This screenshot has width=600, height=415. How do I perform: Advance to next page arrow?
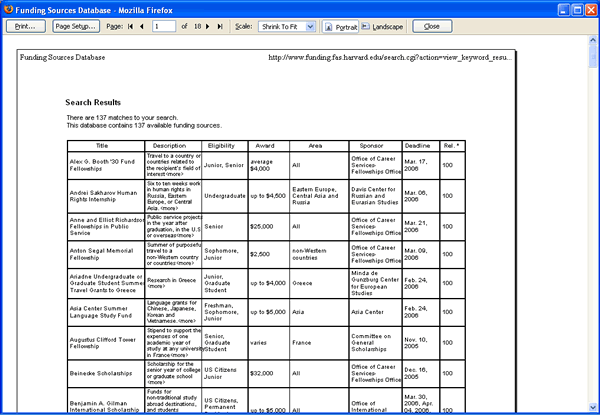(208, 26)
